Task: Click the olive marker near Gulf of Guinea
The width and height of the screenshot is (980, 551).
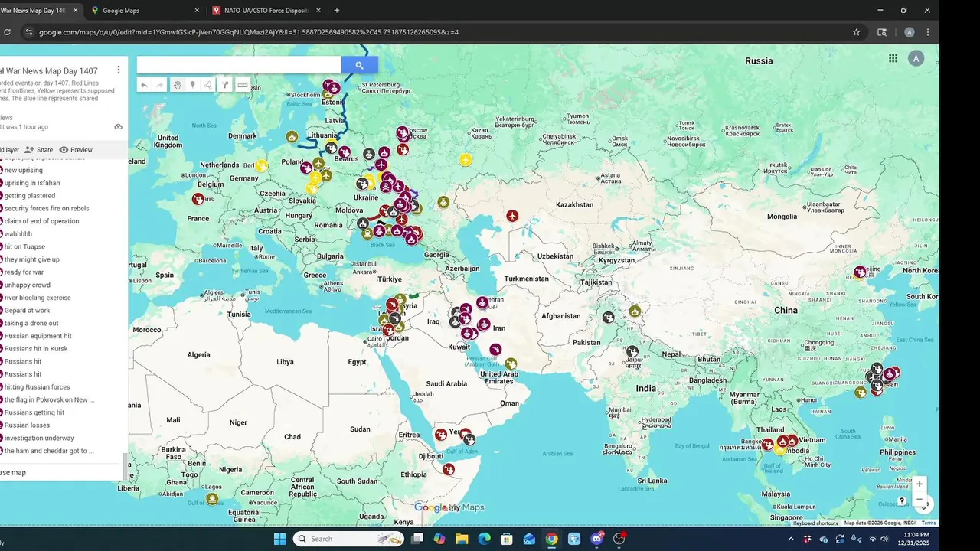Action: [212, 499]
